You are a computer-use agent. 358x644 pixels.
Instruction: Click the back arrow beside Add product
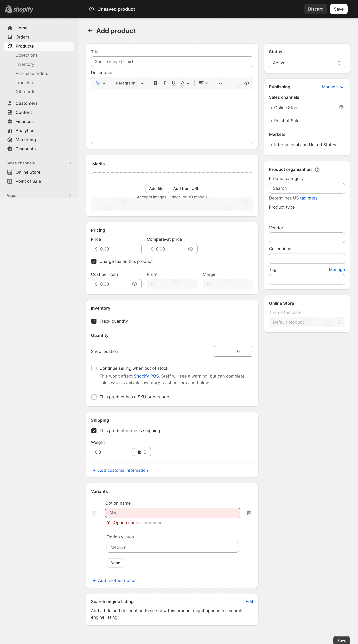[90, 31]
